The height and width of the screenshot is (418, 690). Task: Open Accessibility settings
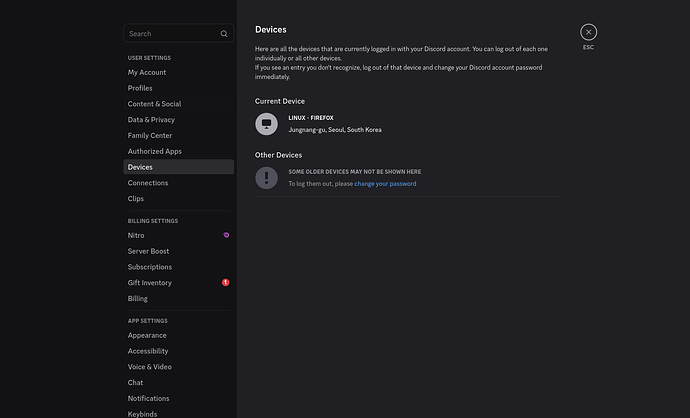[178, 351]
